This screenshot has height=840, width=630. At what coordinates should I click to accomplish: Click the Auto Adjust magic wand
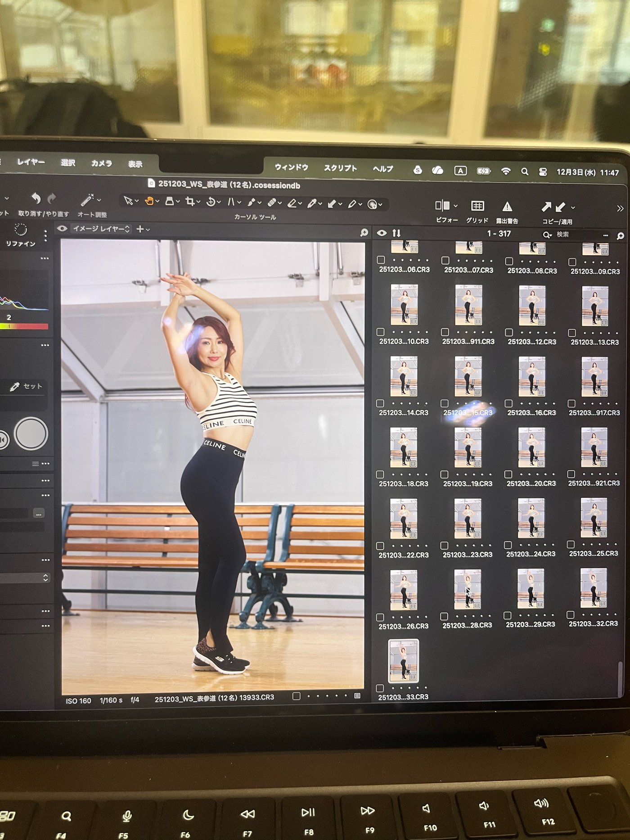click(x=87, y=200)
